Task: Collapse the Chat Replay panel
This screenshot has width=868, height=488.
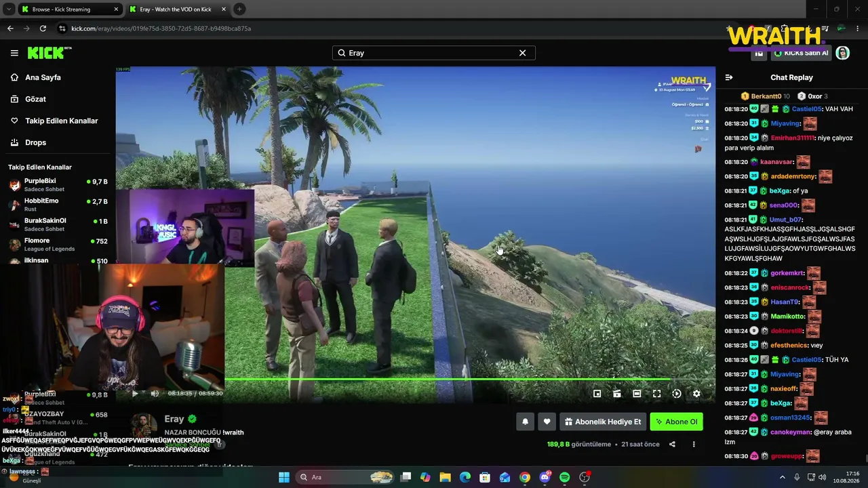Action: pos(729,77)
